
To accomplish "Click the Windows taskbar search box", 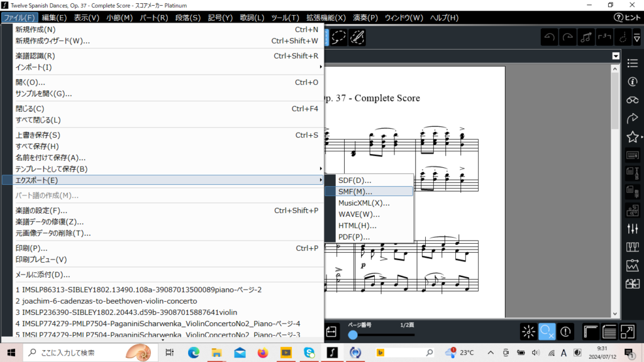I will (x=82, y=353).
